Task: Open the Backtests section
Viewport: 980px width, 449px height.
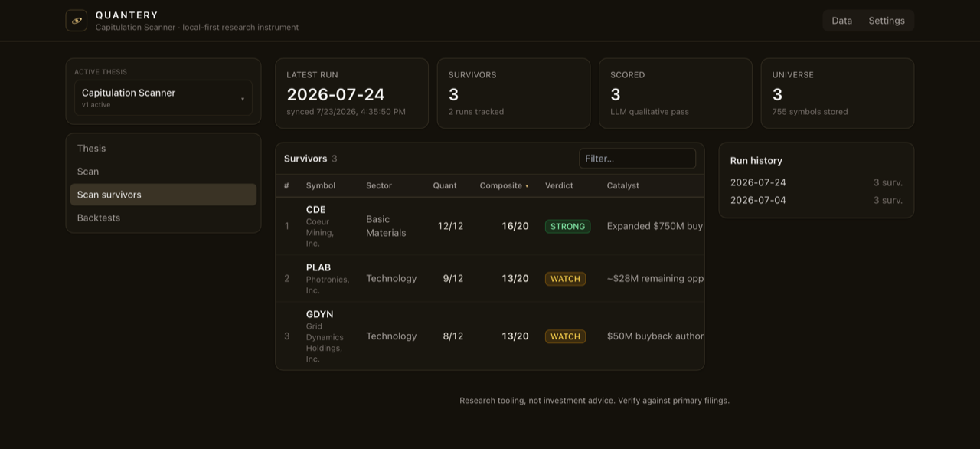Action: point(163,218)
